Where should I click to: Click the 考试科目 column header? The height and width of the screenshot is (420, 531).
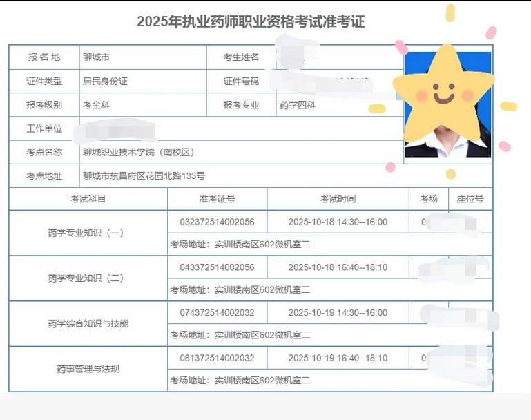[88, 199]
